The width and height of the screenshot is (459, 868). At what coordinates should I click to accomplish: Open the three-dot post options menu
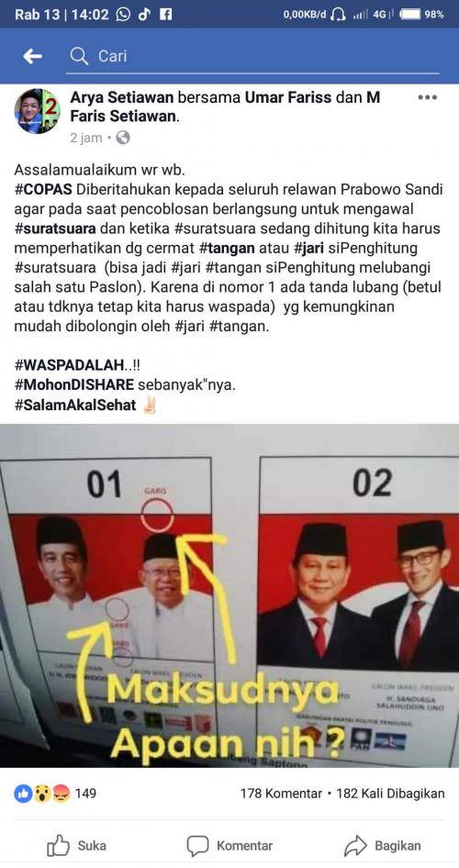pyautogui.click(x=428, y=97)
